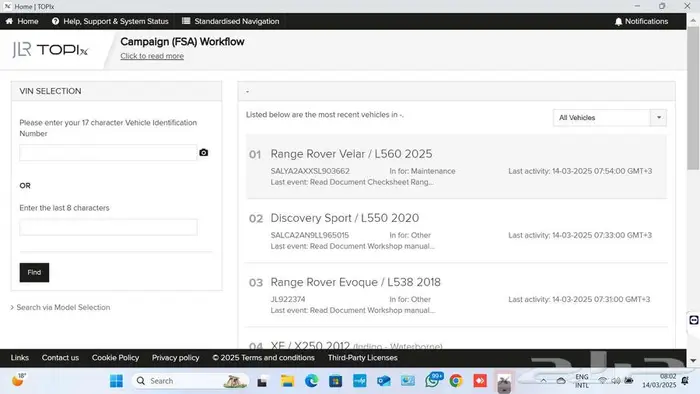700x394 pixels.
Task: Click the scrollbar down arrow
Action: (x=693, y=361)
